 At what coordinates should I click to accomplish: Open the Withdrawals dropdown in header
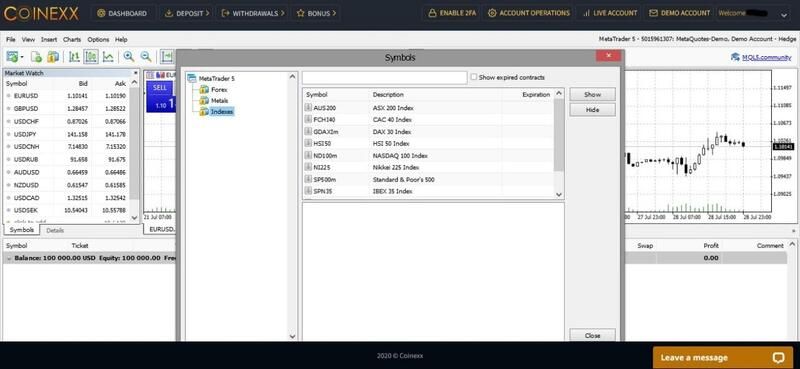point(253,13)
